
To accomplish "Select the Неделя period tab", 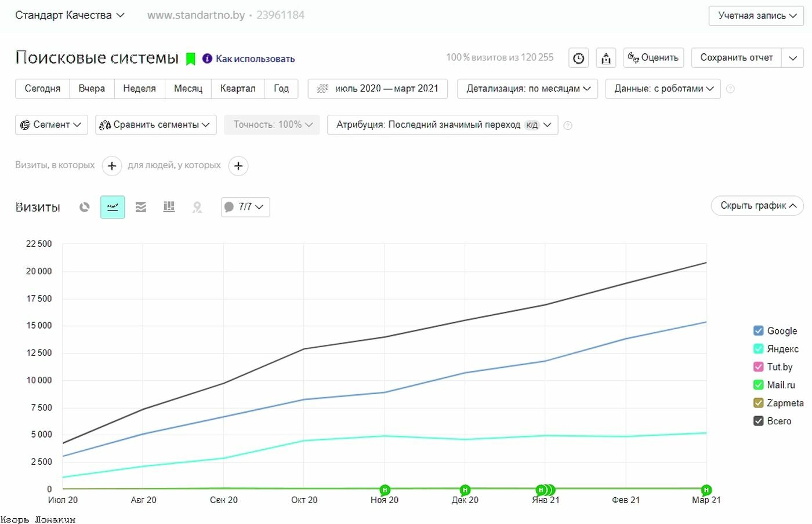I will tap(139, 89).
